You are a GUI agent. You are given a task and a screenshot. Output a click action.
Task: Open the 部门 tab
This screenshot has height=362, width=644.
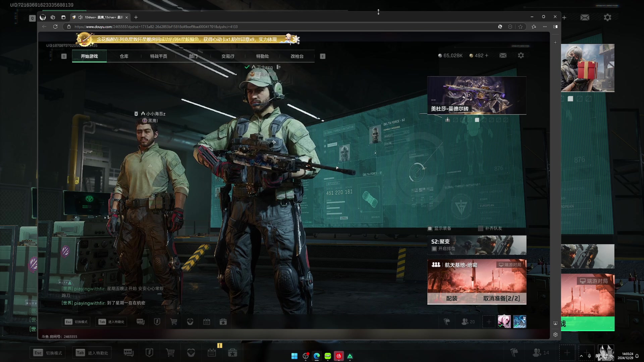(193, 56)
